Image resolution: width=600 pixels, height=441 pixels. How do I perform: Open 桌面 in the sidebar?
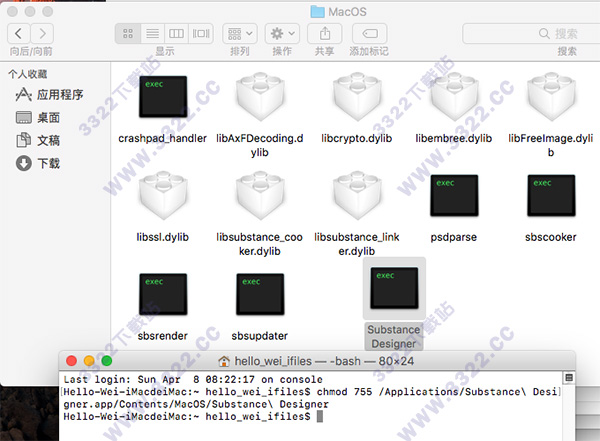pyautogui.click(x=38, y=118)
